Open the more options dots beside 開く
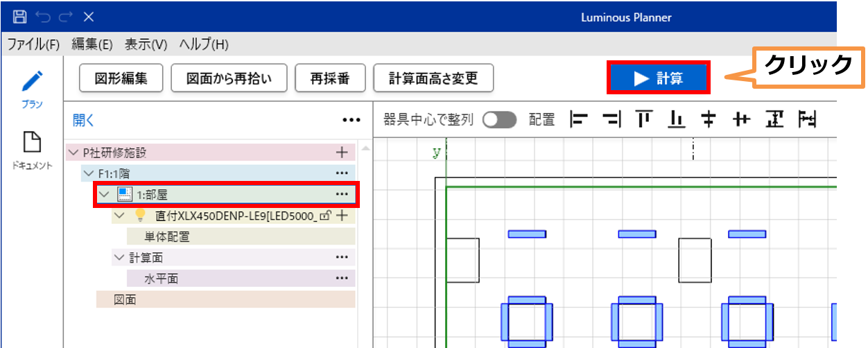 (351, 120)
